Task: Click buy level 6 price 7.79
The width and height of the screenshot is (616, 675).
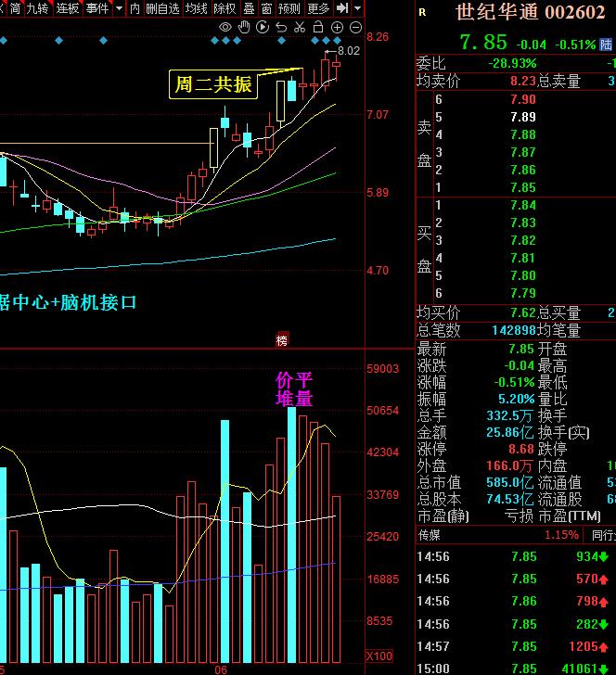Action: click(x=523, y=293)
